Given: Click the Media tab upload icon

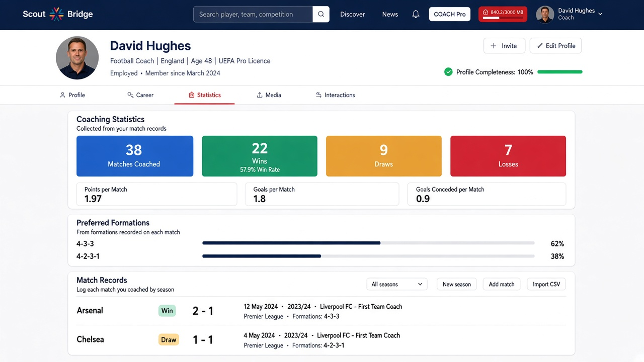Looking at the screenshot, I should (x=260, y=95).
